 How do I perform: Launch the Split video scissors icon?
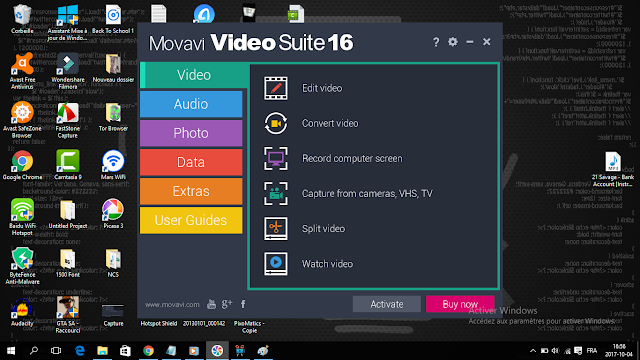click(x=276, y=229)
